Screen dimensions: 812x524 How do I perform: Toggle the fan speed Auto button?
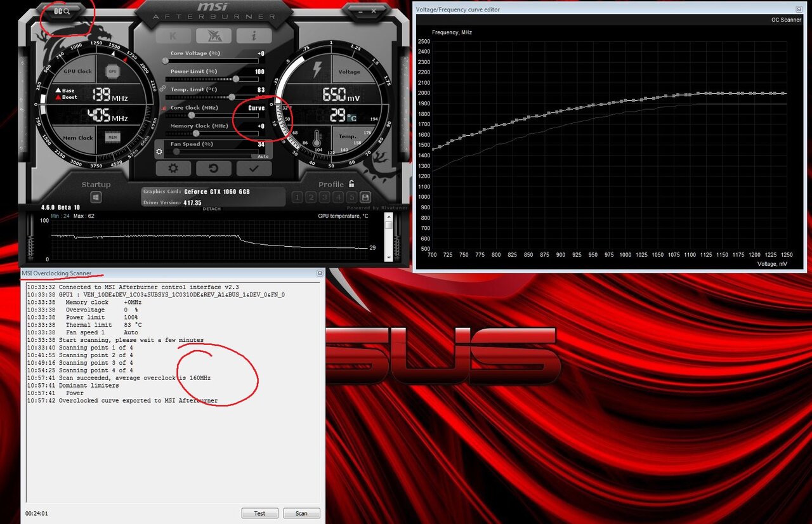(263, 156)
